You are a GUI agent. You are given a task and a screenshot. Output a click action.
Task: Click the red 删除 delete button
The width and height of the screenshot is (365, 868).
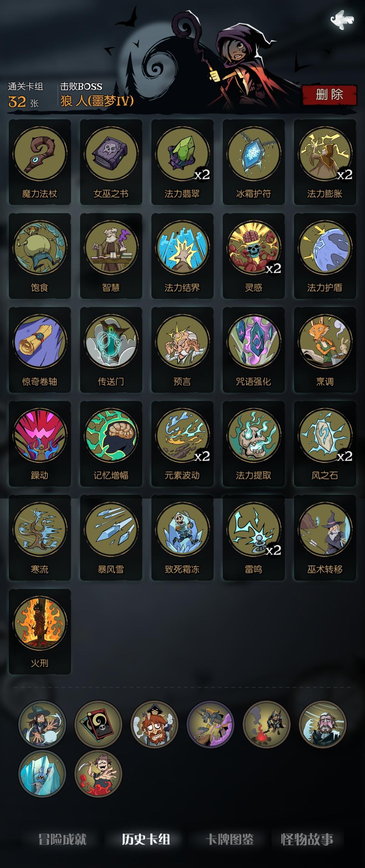point(330,95)
